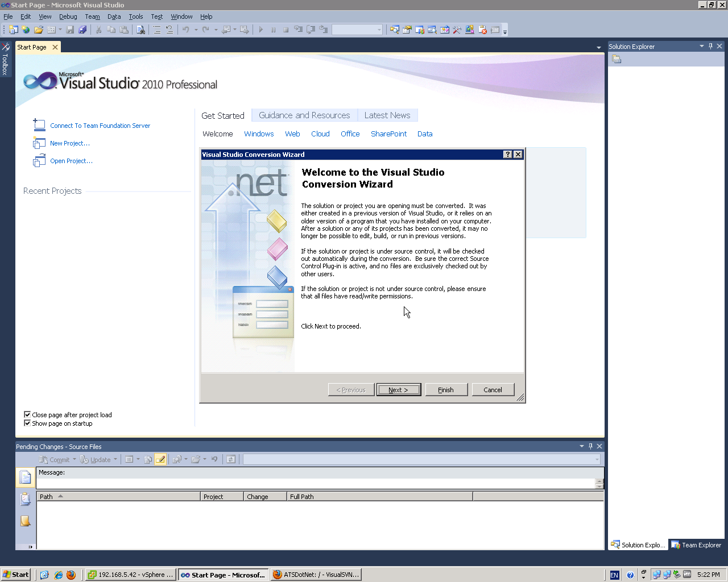This screenshot has width=728, height=582.
Task: Toggle Close page after project load checkbox
Action: [x=27, y=415]
